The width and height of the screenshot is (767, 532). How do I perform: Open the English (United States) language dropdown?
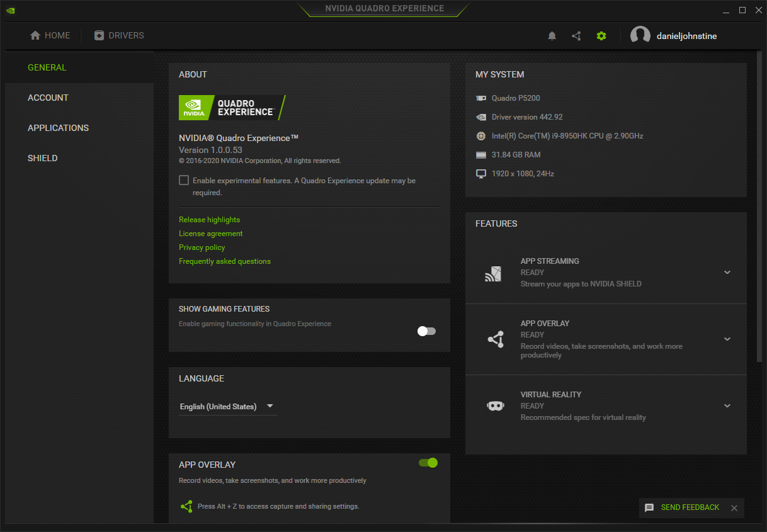[228, 407]
